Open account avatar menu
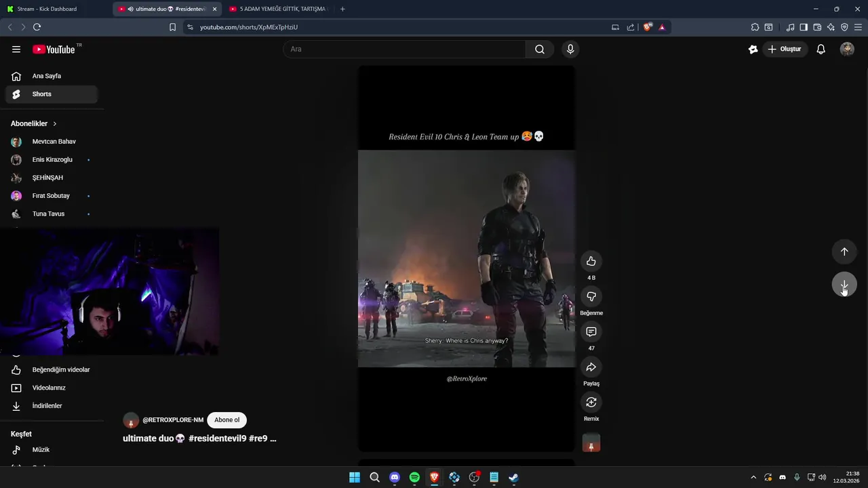Screen dimensions: 868x488 [847, 49]
